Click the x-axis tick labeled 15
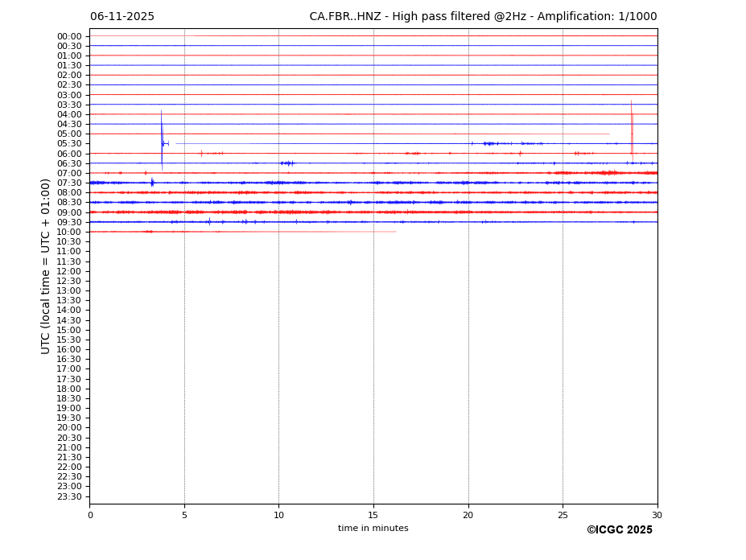 (373, 515)
